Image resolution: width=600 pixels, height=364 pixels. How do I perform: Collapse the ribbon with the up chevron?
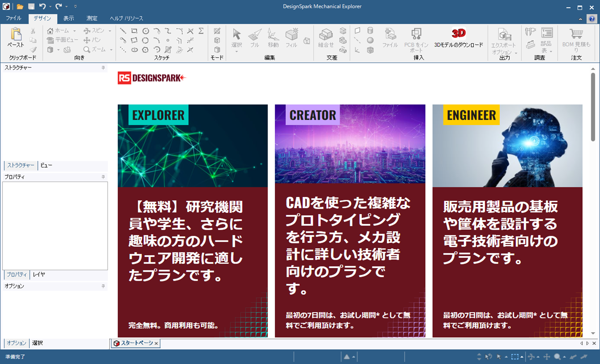pos(580,19)
